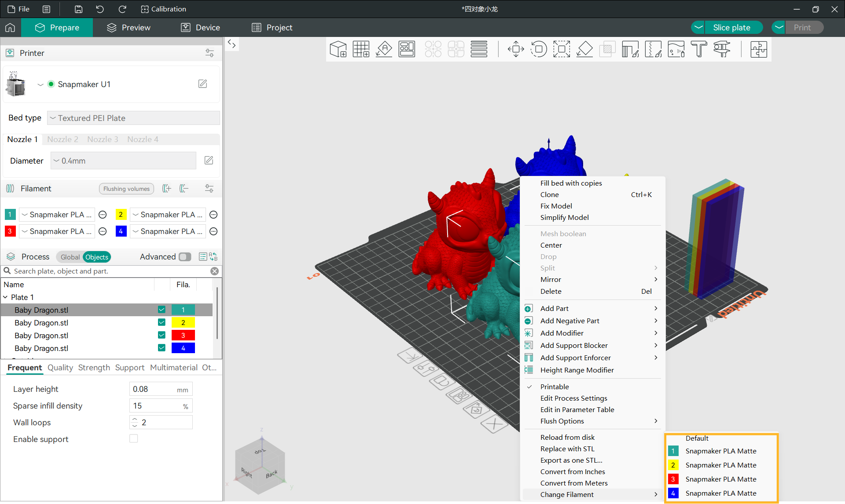Open the Emboss Text tool
Image resolution: width=845 pixels, height=504 pixels.
click(699, 49)
